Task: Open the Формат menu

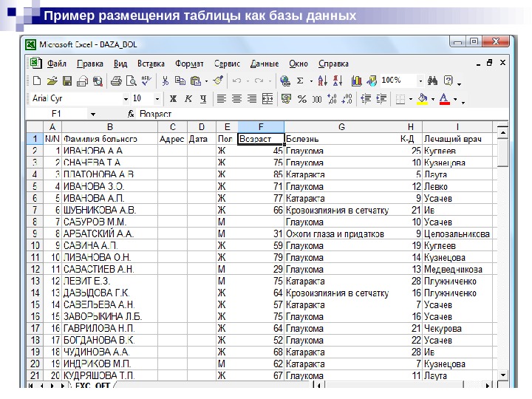Action: [189, 64]
